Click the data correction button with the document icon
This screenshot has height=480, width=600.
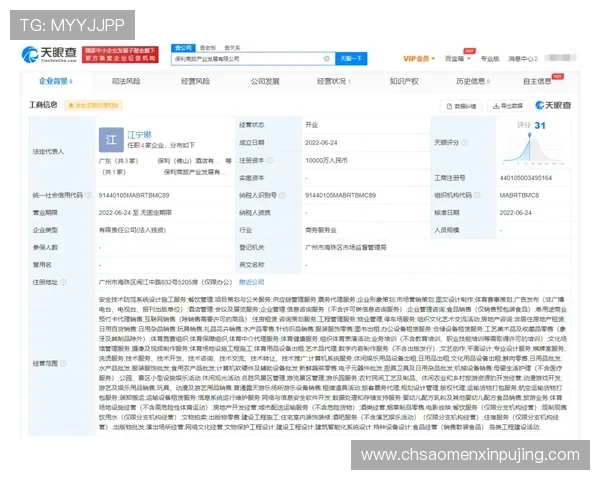click(461, 106)
